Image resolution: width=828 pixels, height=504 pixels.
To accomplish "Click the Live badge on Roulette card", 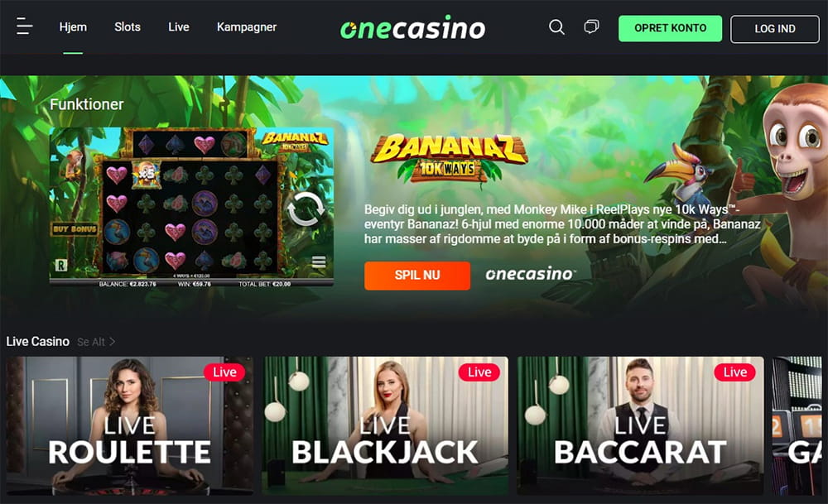I will (224, 372).
